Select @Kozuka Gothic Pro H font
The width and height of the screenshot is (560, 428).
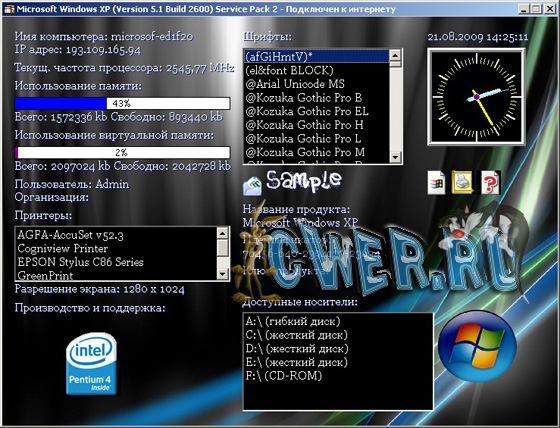(317, 125)
